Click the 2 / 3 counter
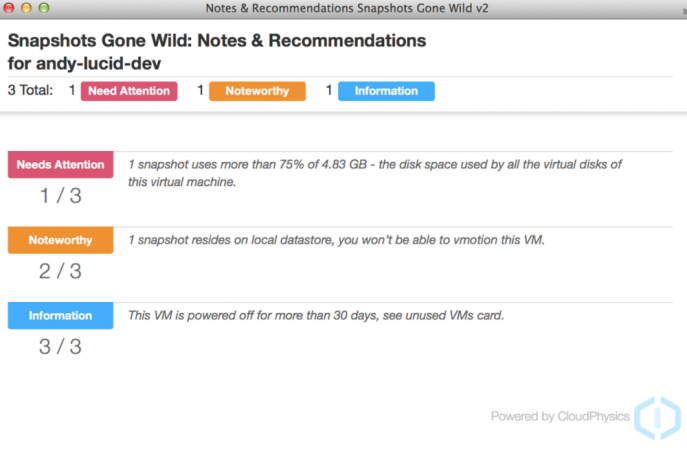This screenshot has width=687, height=453. pos(60,271)
